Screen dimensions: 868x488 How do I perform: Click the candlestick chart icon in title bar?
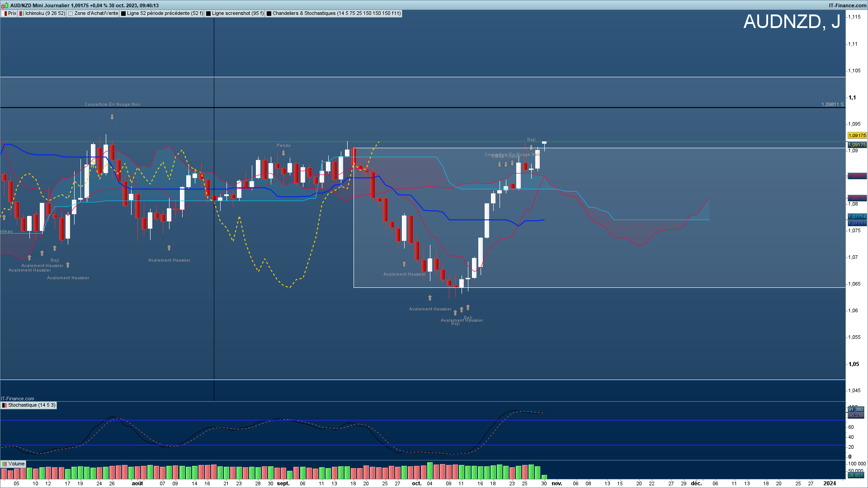(5, 5)
